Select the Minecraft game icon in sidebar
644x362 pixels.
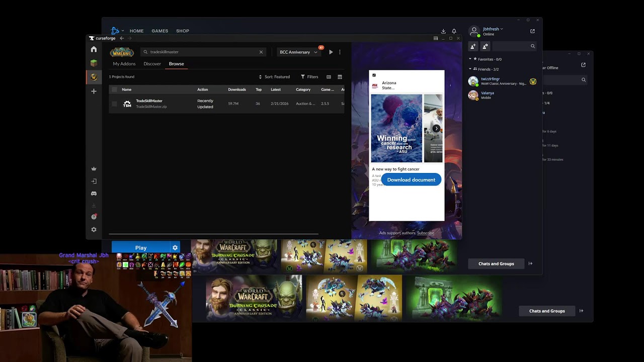click(x=94, y=63)
